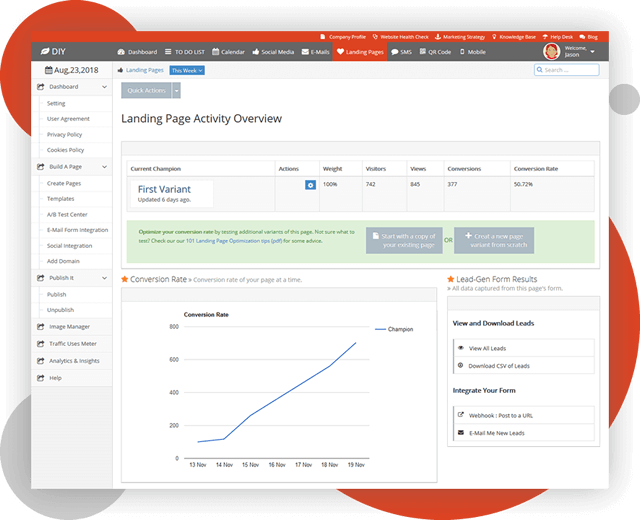Screen dimensions: 640x520
Task: Collapse the Build A Page section
Action: point(105,166)
